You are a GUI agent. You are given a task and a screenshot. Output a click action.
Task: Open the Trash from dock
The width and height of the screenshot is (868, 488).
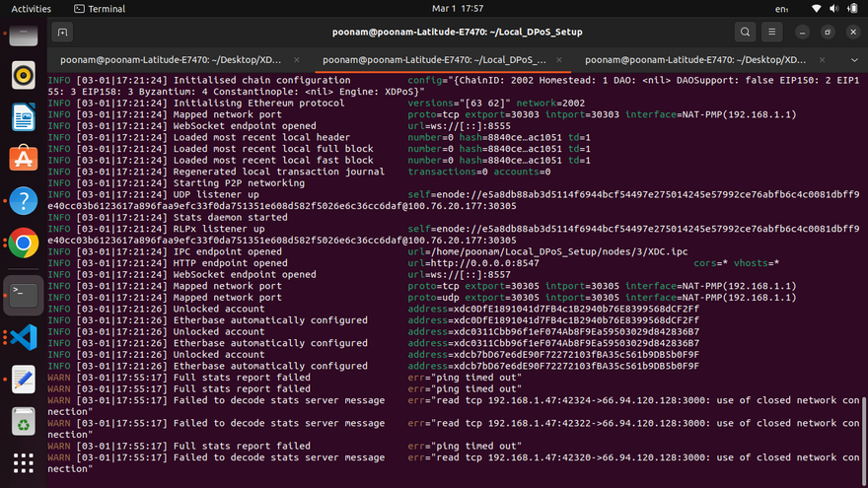click(24, 422)
